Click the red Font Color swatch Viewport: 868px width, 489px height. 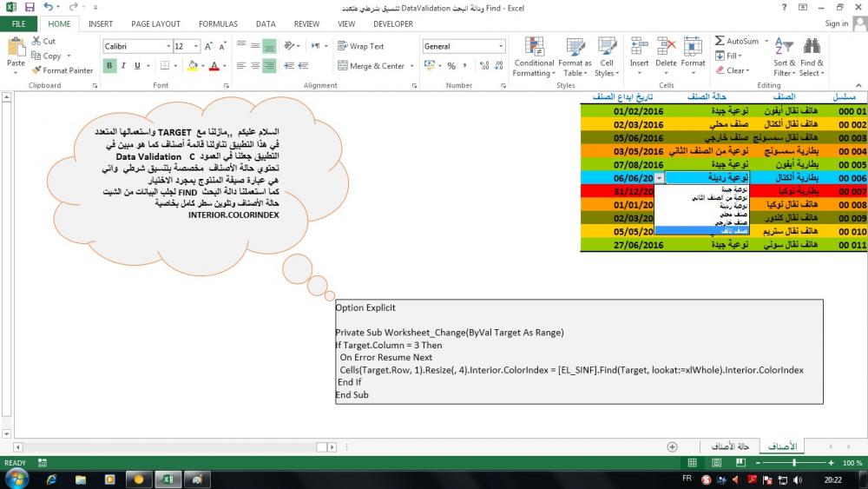[214, 66]
